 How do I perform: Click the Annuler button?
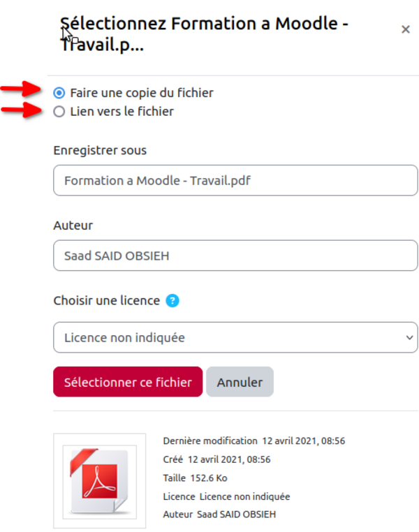click(240, 382)
